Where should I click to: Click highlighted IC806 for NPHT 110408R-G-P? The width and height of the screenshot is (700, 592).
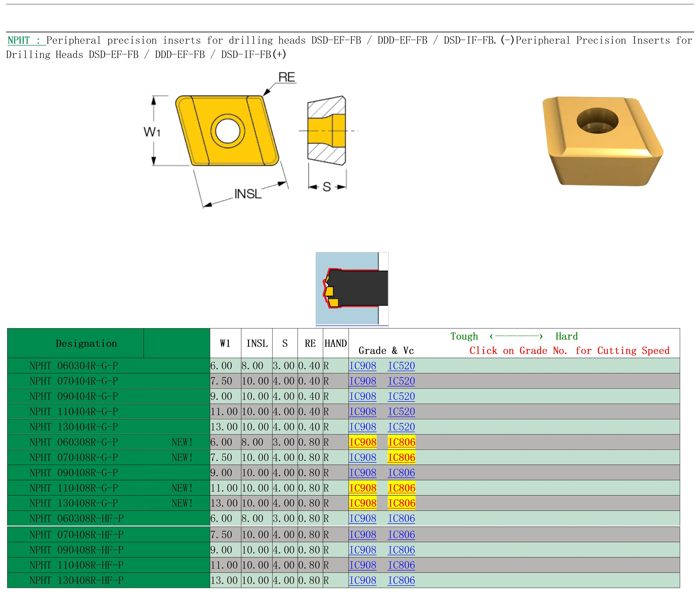point(401,488)
